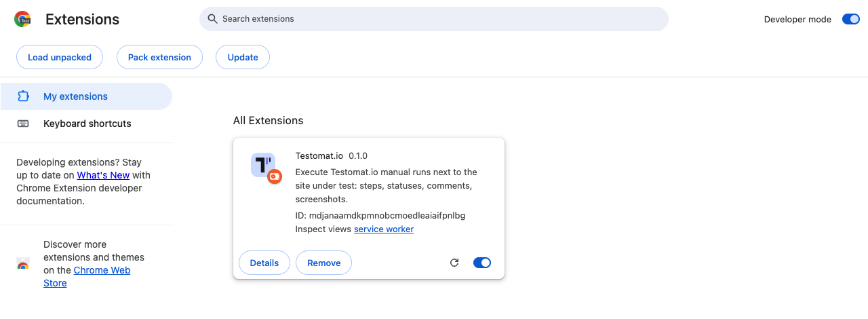The image size is (868, 319).
Task: Click the Chrome Web Store rainbow icon
Action: [x=23, y=264]
